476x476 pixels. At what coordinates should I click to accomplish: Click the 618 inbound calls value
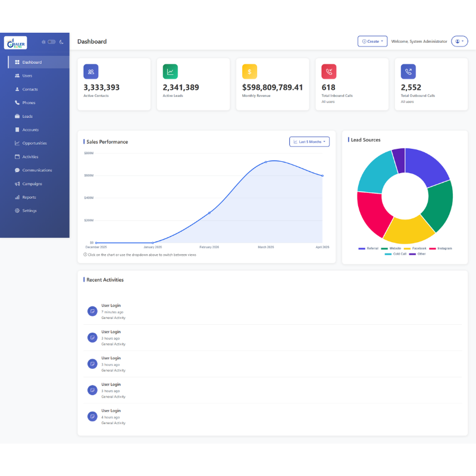click(x=328, y=87)
